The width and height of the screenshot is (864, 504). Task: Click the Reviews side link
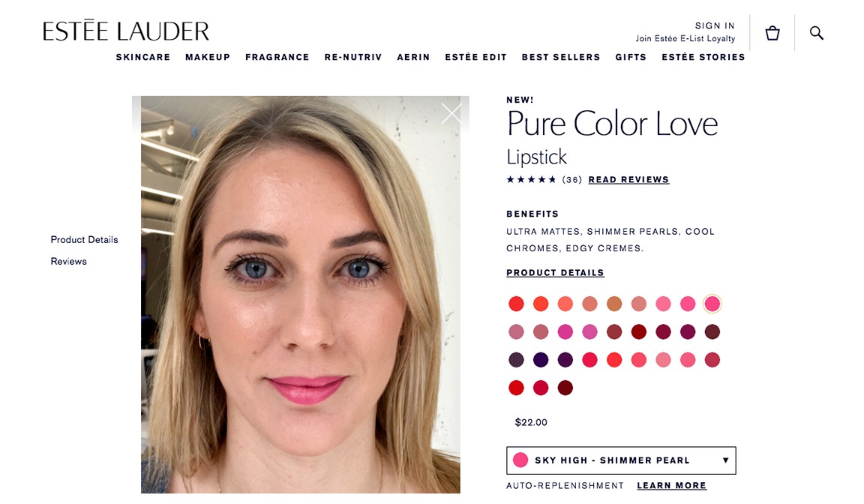[68, 262]
